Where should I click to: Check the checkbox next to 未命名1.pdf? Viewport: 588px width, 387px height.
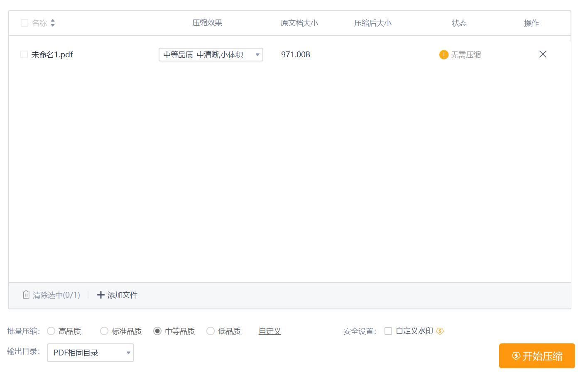tap(24, 54)
